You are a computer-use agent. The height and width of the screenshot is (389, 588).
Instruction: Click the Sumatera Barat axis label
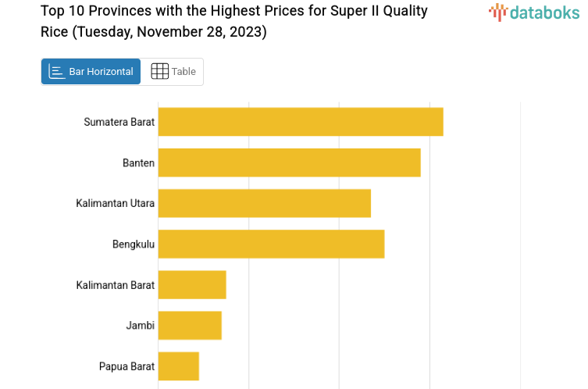[119, 122]
